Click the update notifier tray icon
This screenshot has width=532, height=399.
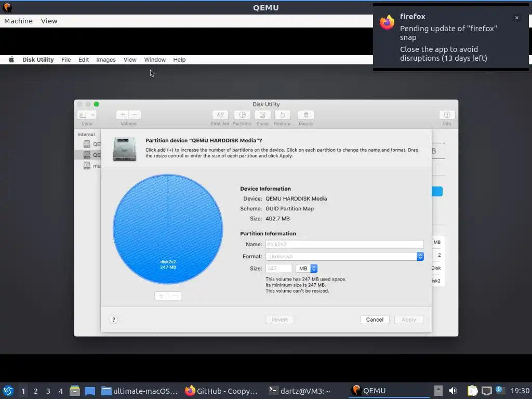click(499, 390)
